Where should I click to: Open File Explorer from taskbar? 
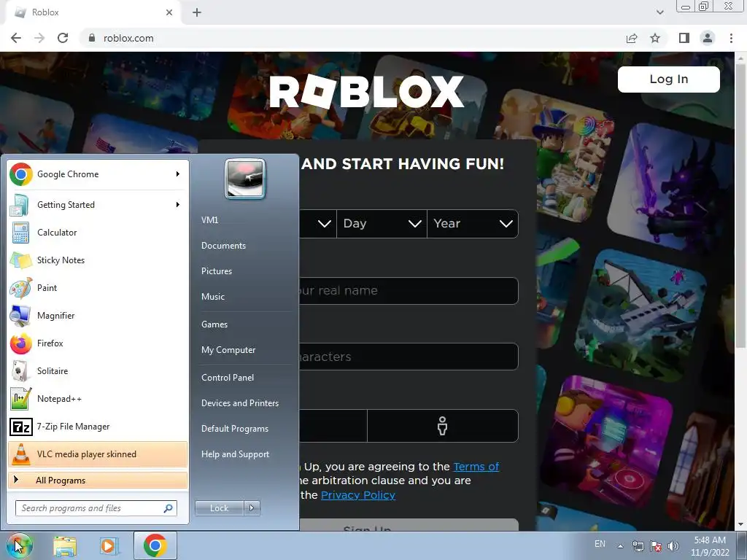click(65, 545)
